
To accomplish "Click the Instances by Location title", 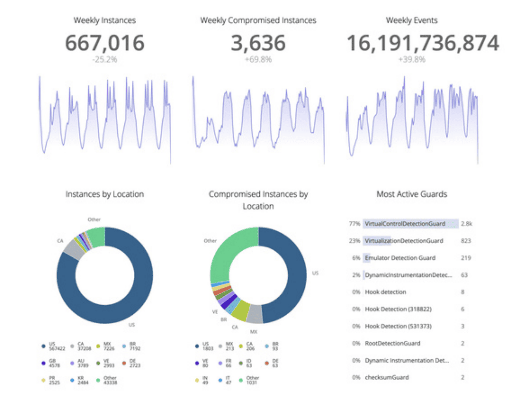I will (x=105, y=194).
